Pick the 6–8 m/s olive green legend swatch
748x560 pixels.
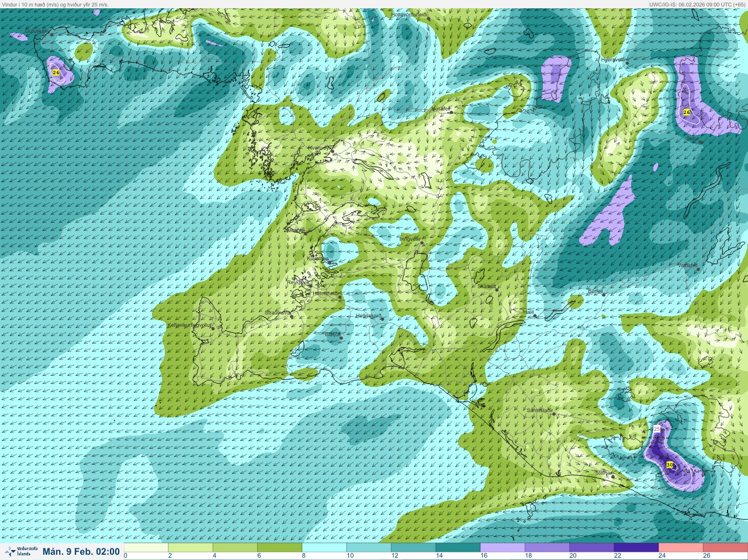point(280,548)
